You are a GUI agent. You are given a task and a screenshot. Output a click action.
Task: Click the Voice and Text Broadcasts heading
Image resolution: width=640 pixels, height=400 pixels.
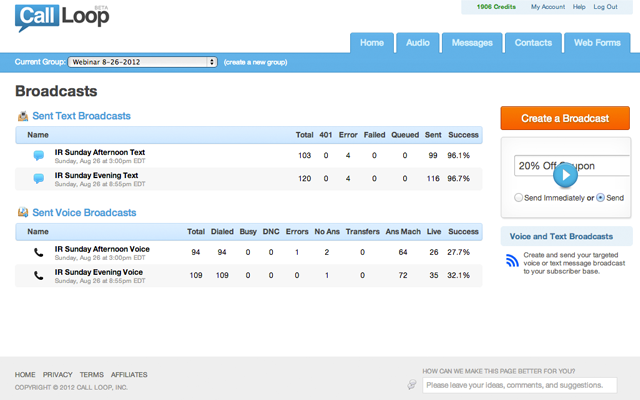tap(561, 236)
